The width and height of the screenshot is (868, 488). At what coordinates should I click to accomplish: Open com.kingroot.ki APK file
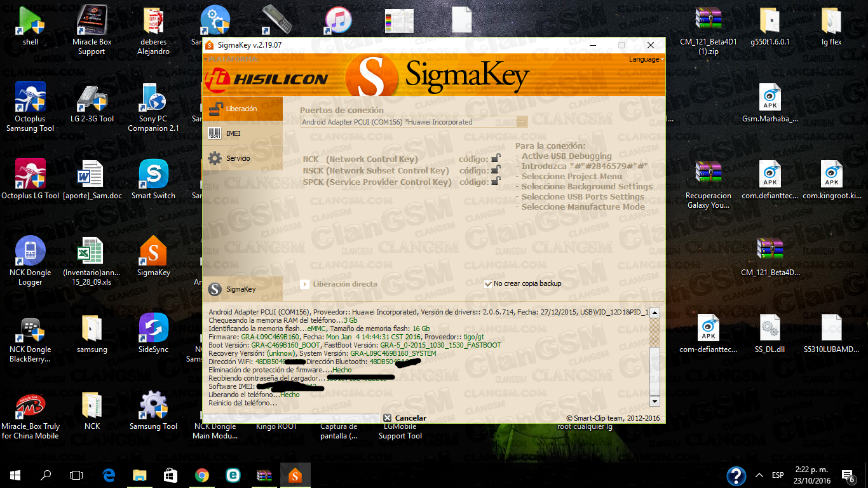831,179
